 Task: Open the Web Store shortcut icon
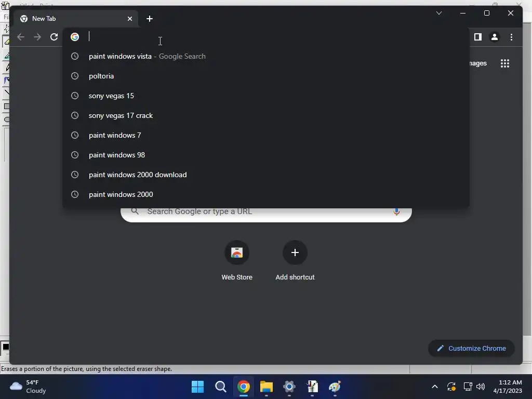click(x=237, y=252)
